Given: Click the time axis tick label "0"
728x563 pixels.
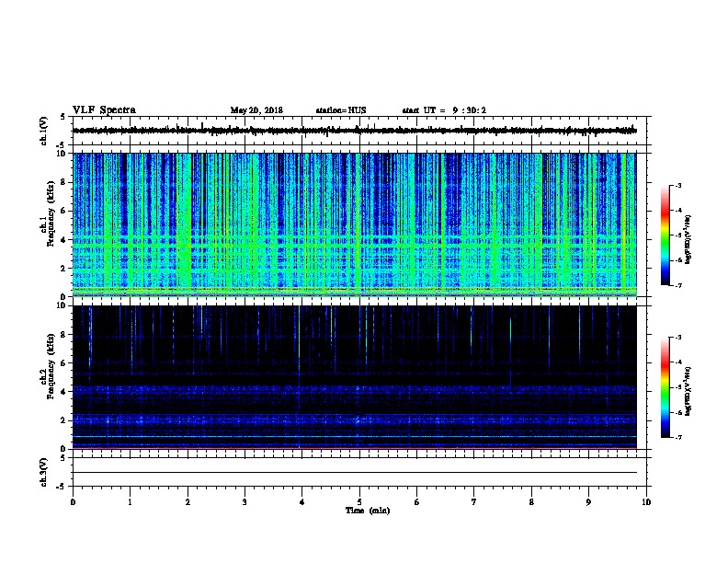Looking at the screenshot, I should click(x=73, y=501).
